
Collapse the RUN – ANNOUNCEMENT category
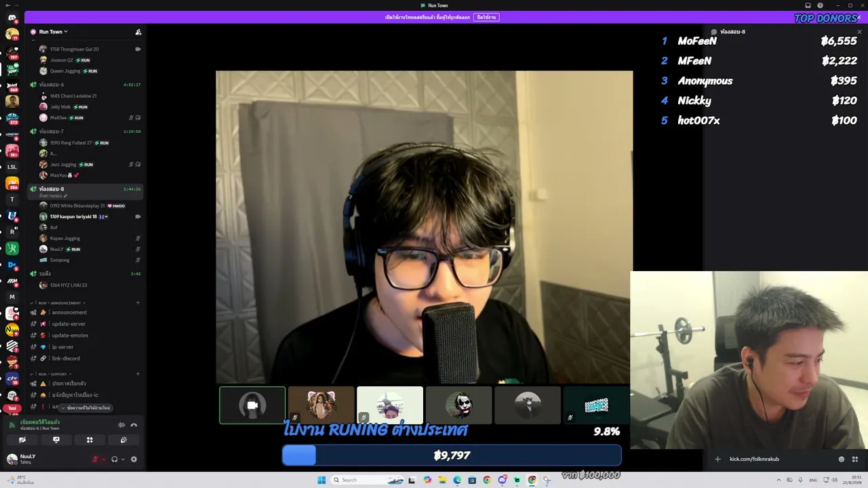pos(60,303)
